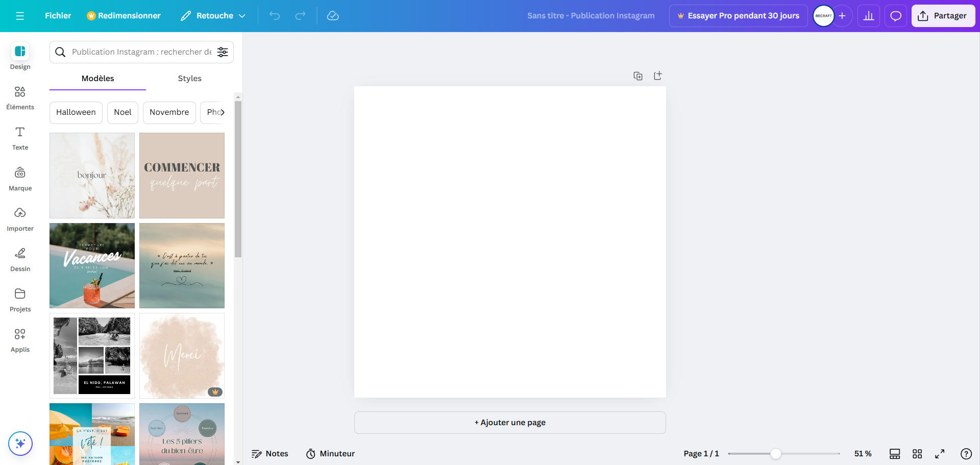The height and width of the screenshot is (465, 980).
Task: Focus the template search field
Action: pos(141,52)
